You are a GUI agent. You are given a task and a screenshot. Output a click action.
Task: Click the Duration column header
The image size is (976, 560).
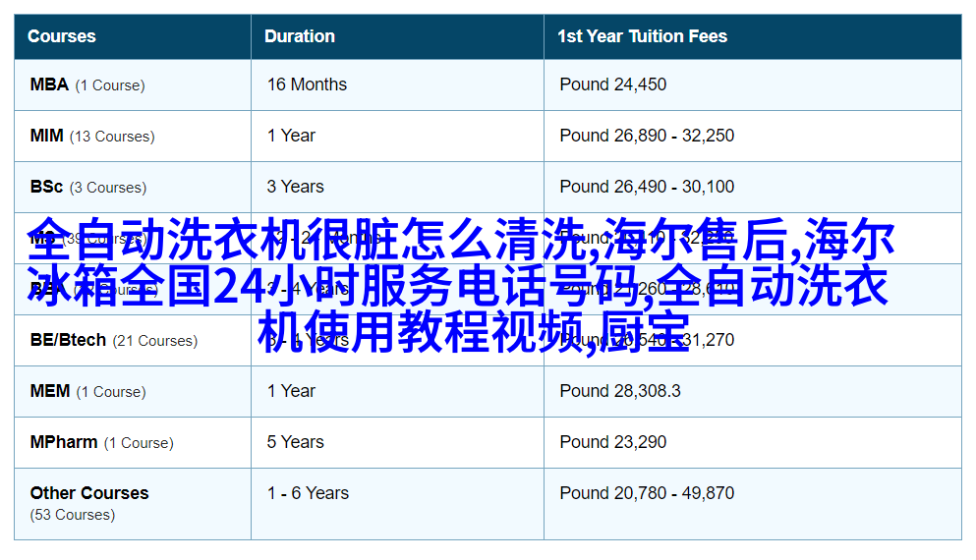pos(300,36)
